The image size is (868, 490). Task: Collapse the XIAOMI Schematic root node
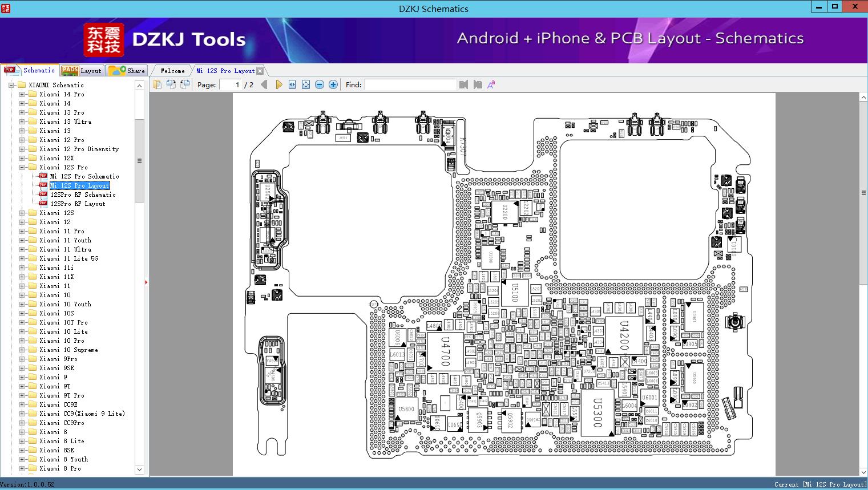click(x=11, y=85)
